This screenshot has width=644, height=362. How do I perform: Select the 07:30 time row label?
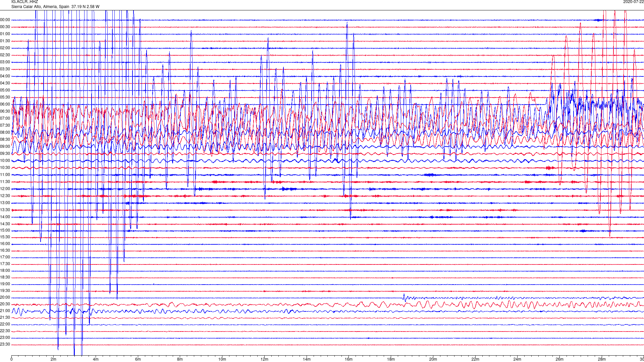click(5, 126)
